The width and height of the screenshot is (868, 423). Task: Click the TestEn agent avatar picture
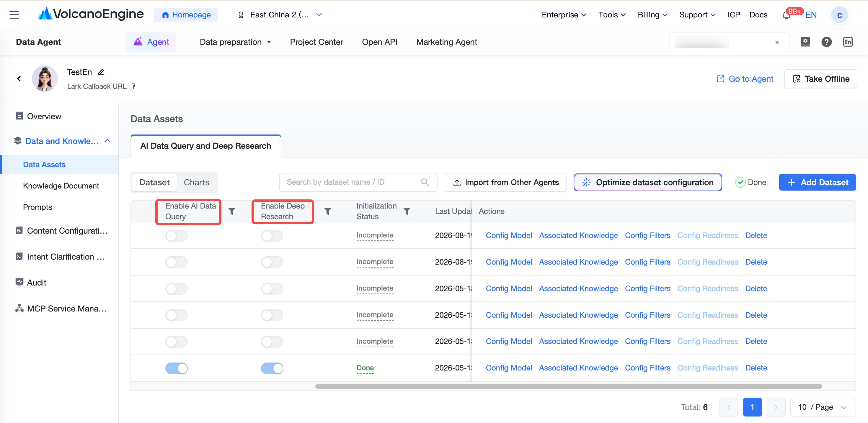pyautogui.click(x=45, y=78)
